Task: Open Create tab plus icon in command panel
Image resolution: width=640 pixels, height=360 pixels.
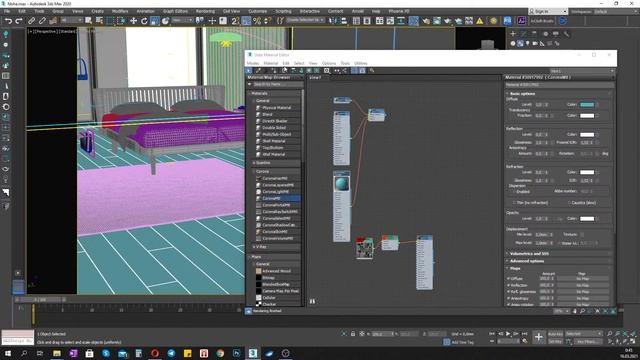Action: coord(513,34)
